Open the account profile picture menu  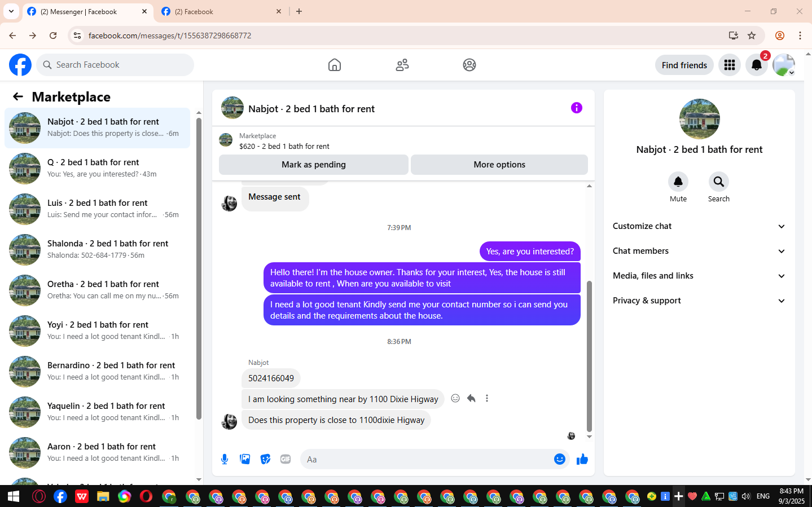click(x=784, y=65)
